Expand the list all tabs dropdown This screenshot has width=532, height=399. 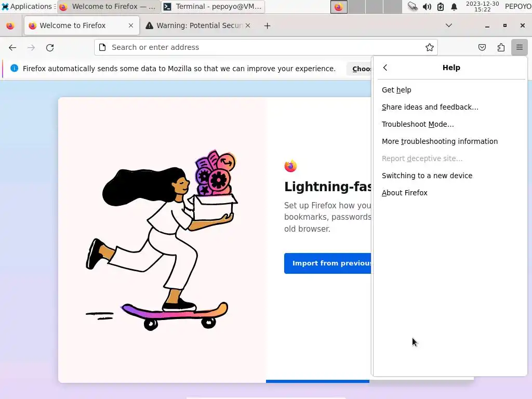448,25
